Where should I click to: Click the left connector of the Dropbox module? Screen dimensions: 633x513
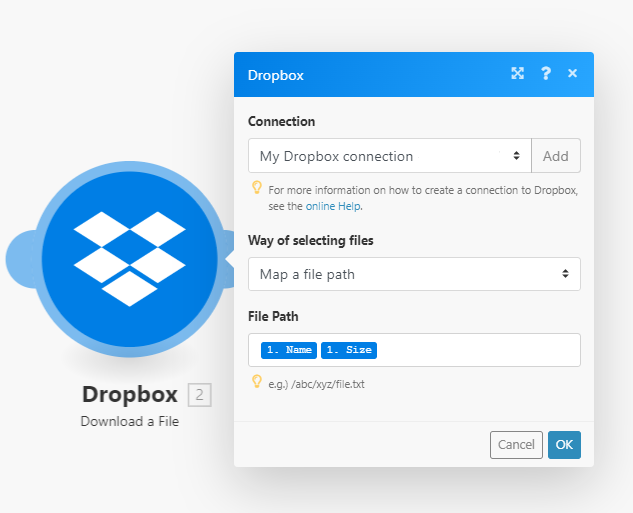pos(20,258)
